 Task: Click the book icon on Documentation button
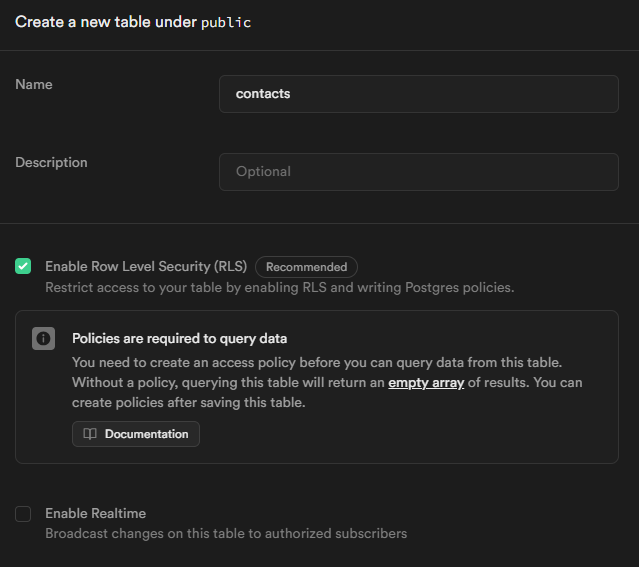[90, 434]
